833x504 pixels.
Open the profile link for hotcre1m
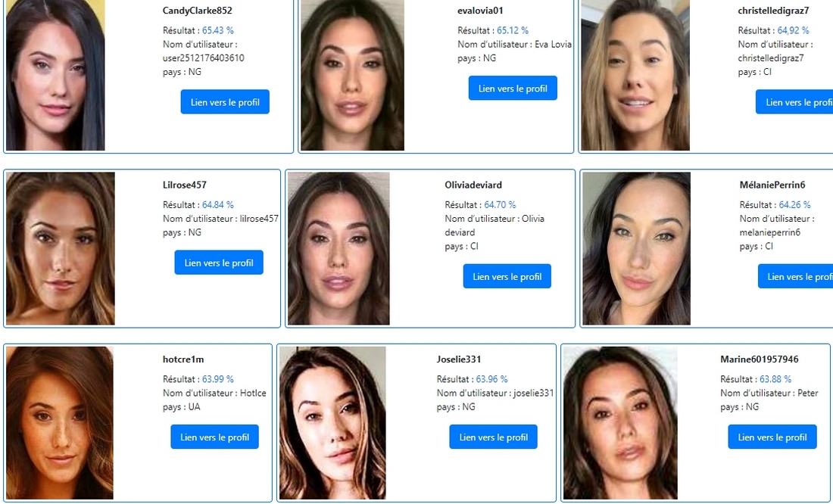(214, 437)
